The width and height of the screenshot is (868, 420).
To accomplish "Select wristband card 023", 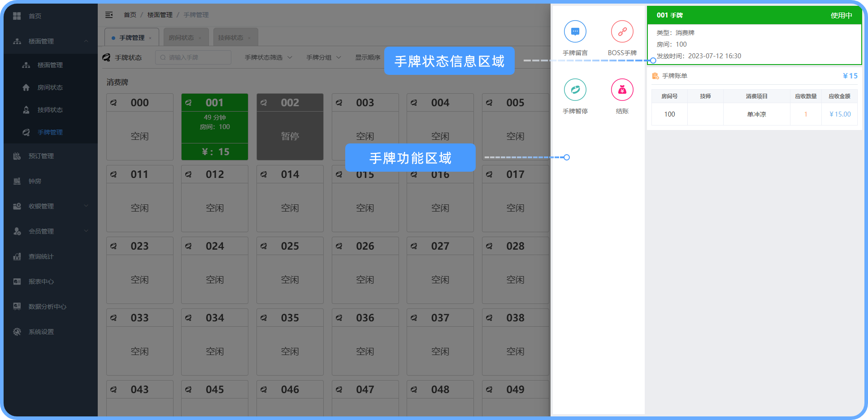I will [x=140, y=270].
